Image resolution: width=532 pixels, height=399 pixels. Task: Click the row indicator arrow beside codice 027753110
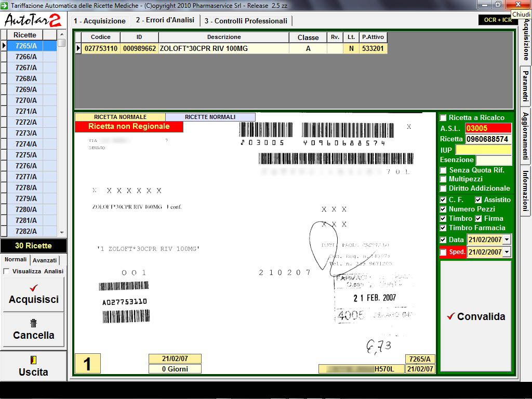pos(78,48)
